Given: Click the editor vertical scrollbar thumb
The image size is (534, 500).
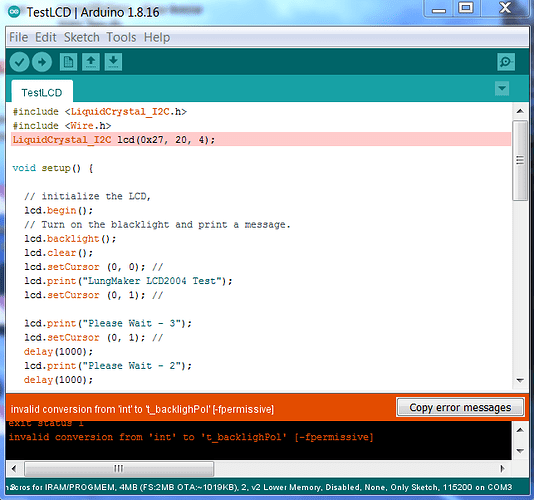Looking at the screenshot, I should coord(520,160).
